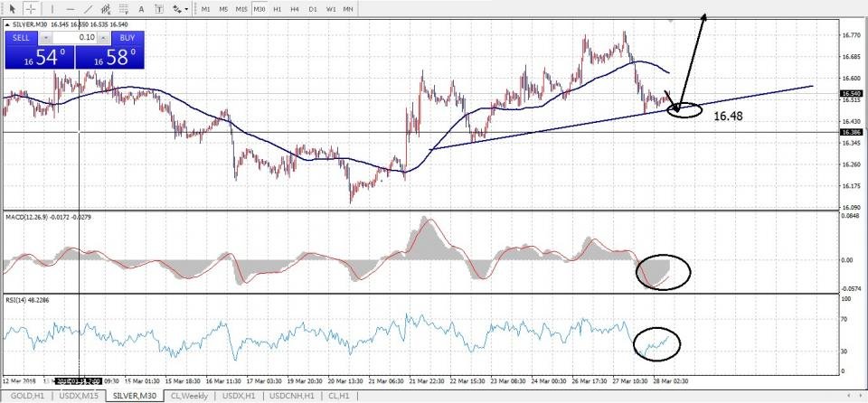868x403 pixels.
Task: Pick the Fibonacci retracement tool
Action: pos(124,9)
